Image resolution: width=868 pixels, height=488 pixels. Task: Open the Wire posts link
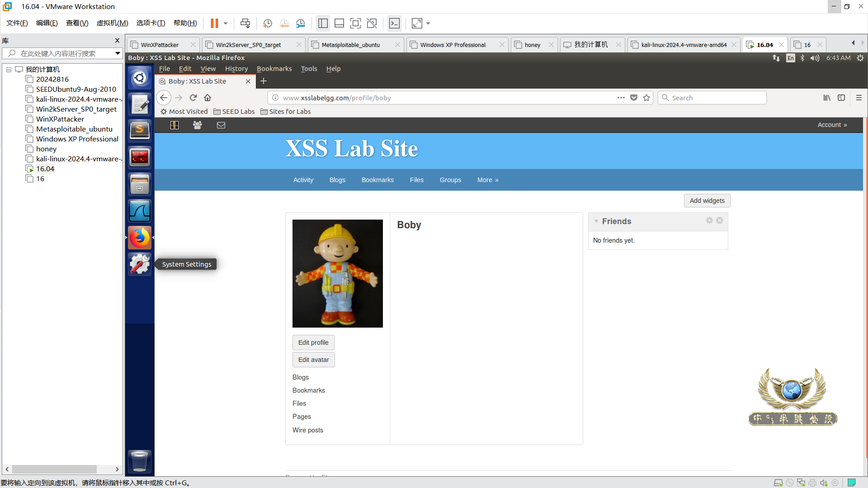[308, 430]
